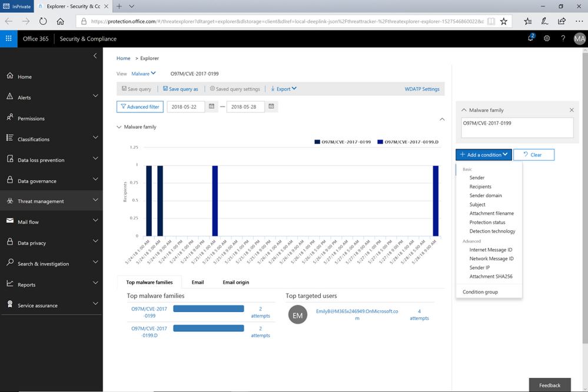Click the Clear button in the condition panel

pos(533,154)
